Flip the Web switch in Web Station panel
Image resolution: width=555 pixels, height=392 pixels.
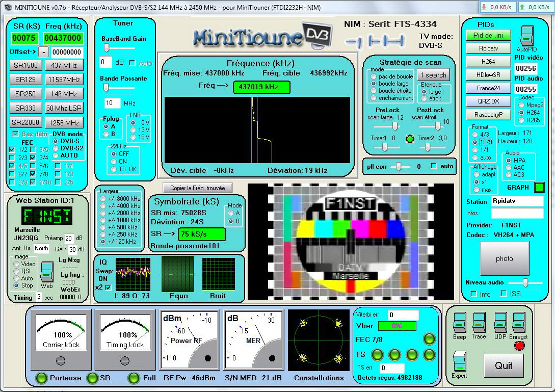(x=47, y=272)
